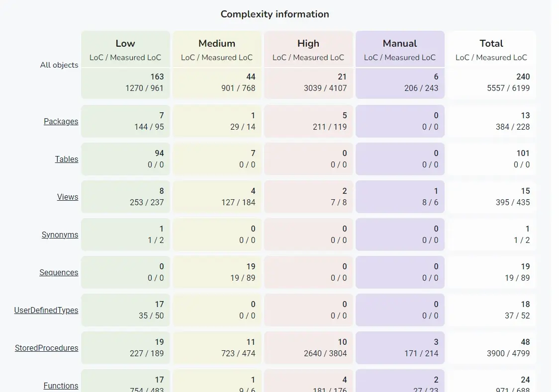Click the Low complexity column header
559x392 pixels.
tap(125, 44)
